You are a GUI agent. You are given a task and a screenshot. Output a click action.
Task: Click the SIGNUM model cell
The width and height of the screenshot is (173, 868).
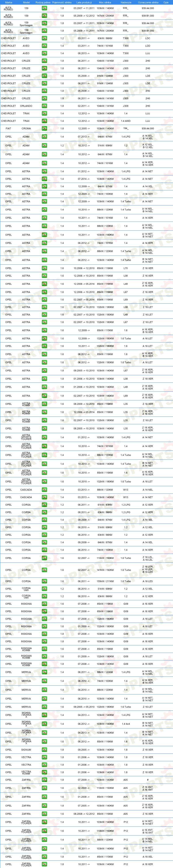point(26,750)
